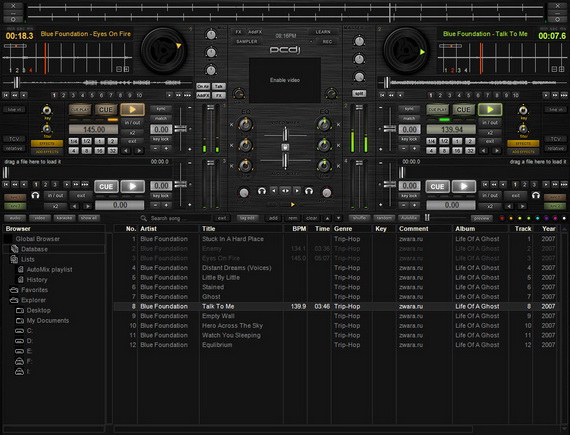Click the CUE button on deck 1
The image size is (570, 435).
pos(106,109)
